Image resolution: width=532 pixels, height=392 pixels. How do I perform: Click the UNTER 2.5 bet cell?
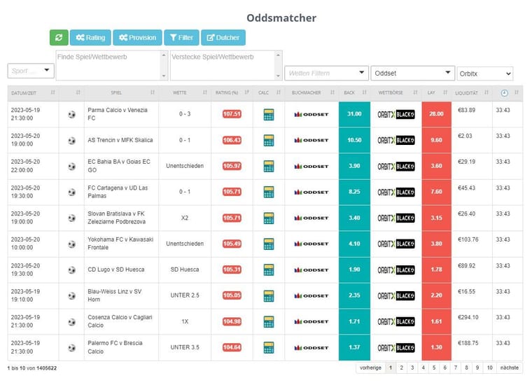pos(185,295)
